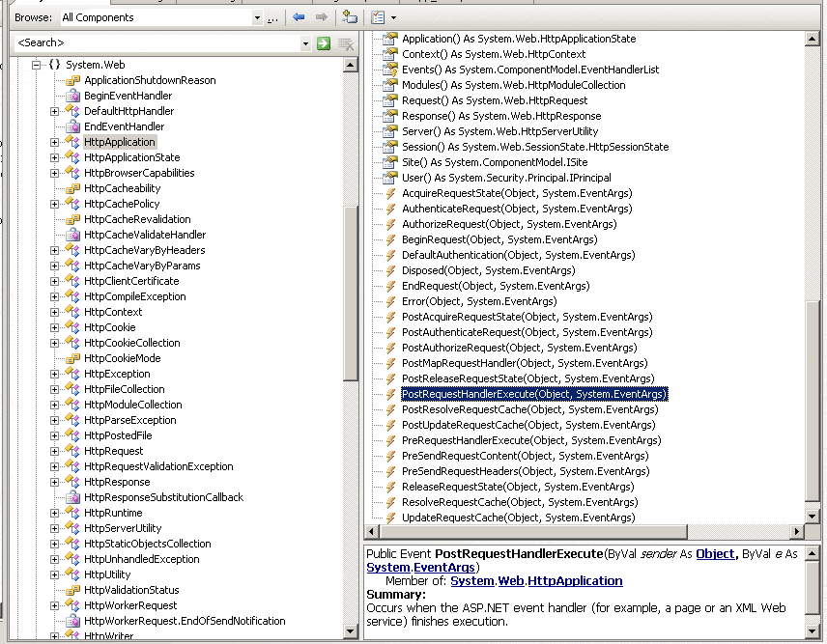
Task: Click the class tree scroll down arrow
Action: (350, 630)
